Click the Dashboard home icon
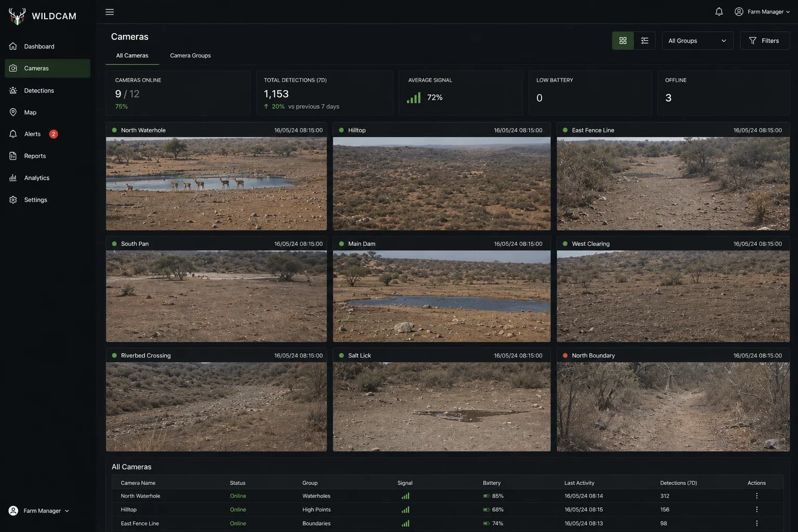 [x=13, y=46]
